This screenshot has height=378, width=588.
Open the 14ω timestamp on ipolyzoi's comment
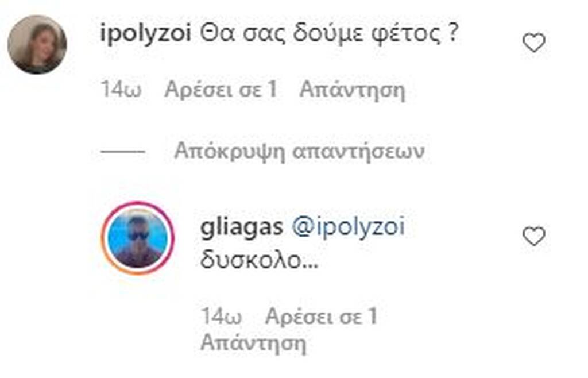tap(121, 90)
